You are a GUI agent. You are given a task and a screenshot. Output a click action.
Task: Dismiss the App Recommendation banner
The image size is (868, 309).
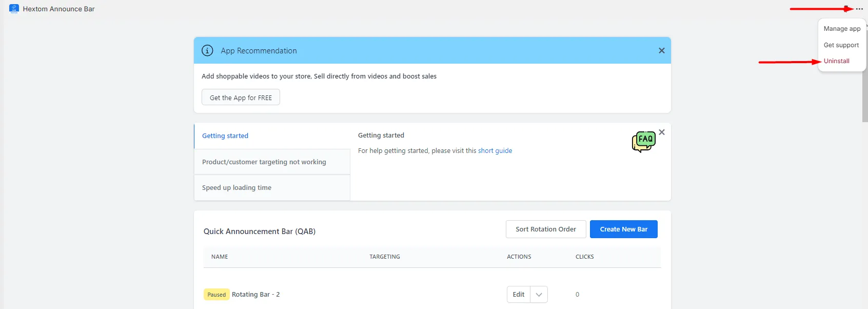[x=662, y=50]
